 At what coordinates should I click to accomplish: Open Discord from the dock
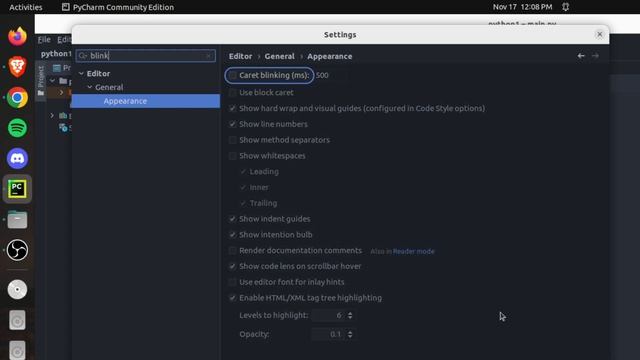coord(17,158)
